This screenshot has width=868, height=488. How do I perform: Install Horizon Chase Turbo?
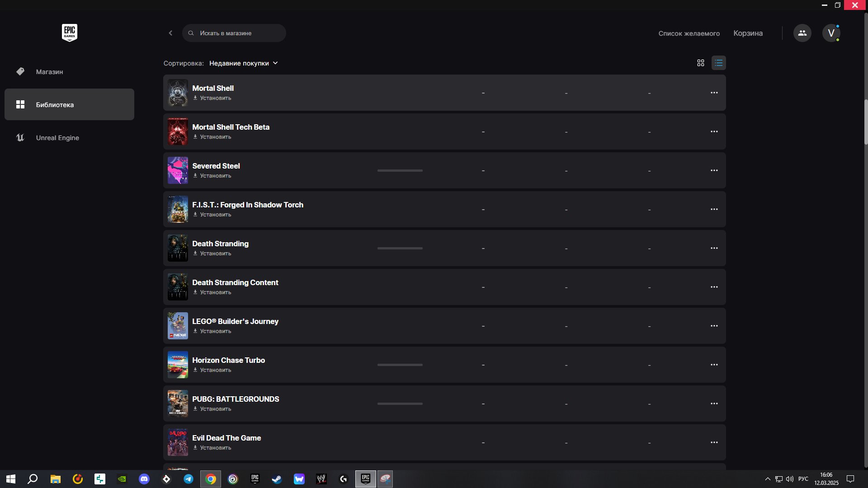point(212,370)
